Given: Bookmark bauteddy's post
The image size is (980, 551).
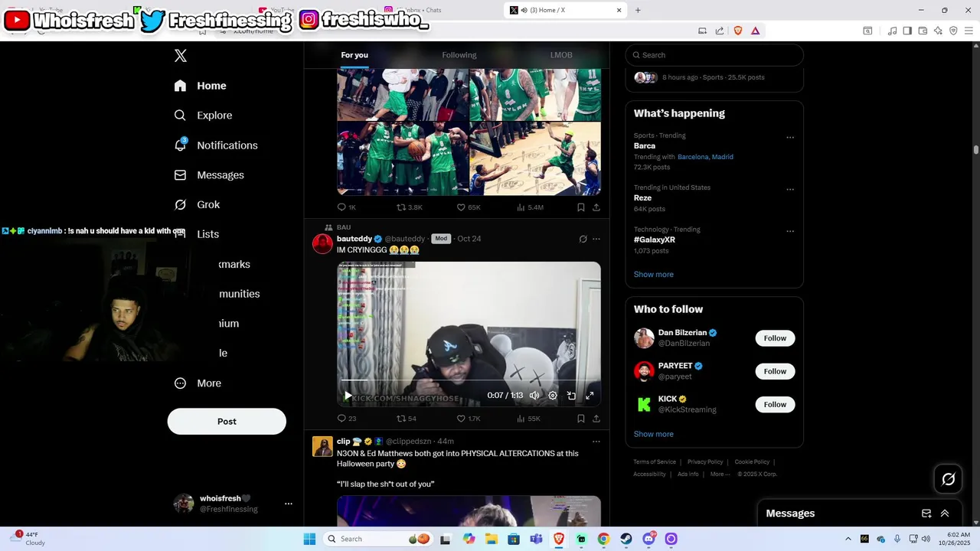Looking at the screenshot, I should (x=581, y=419).
